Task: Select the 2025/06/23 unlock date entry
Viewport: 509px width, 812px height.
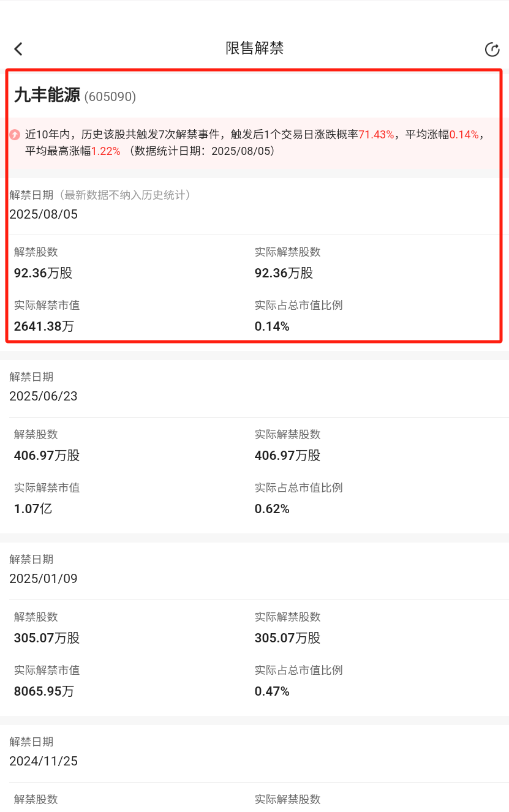Action: [x=43, y=396]
